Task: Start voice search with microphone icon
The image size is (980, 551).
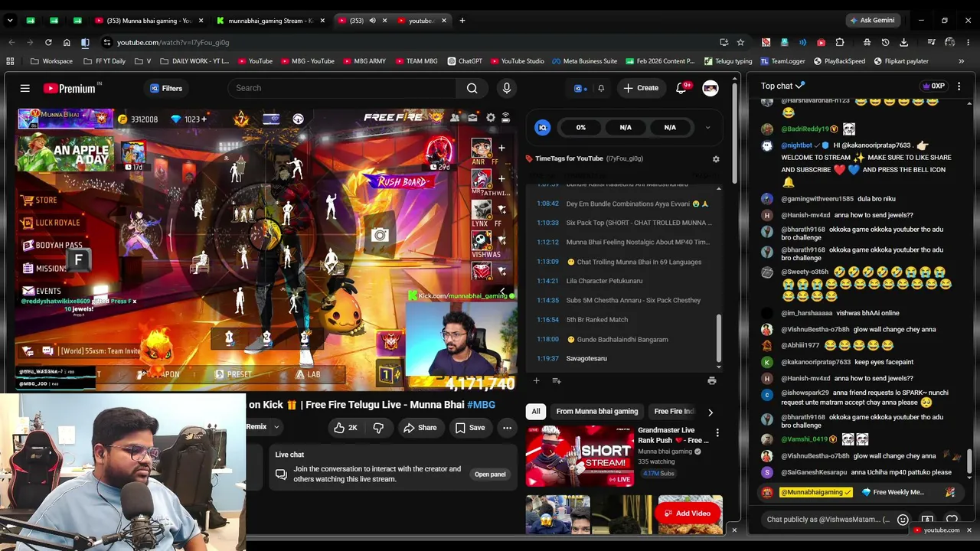Action: 506,88
